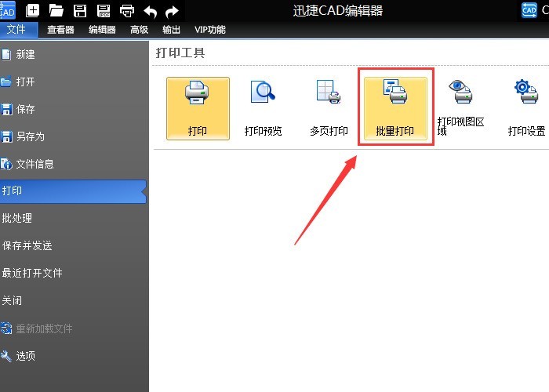549x392 pixels.
Task: Open the 文件 menu tab
Action: [x=19, y=30]
